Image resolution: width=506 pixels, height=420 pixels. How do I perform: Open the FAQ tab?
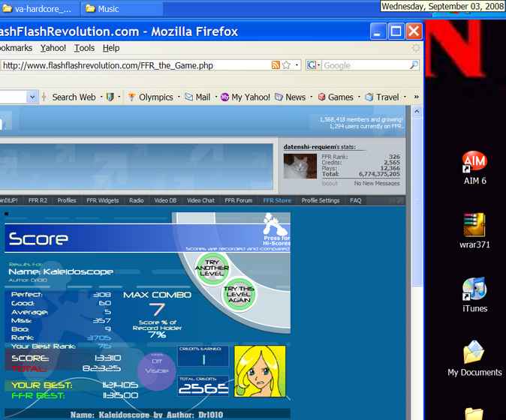pos(356,200)
